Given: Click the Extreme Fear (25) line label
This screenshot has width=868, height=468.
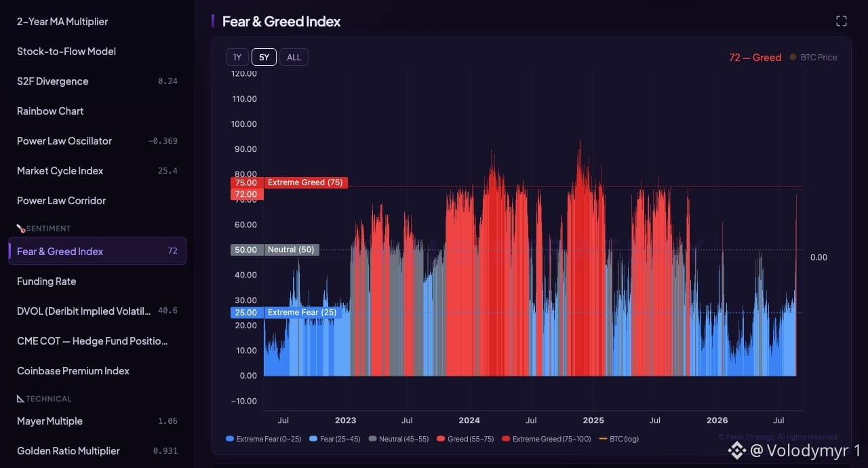Looking at the screenshot, I should click(x=302, y=313).
